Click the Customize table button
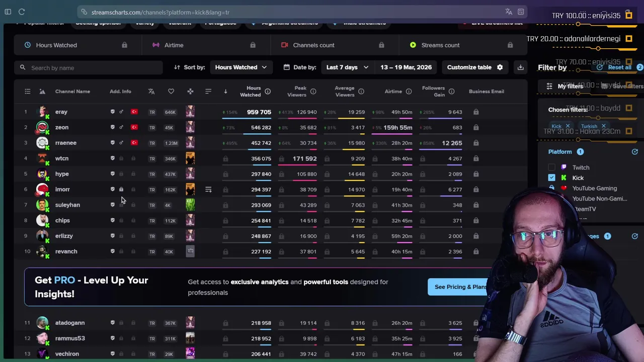644x362 pixels. pyautogui.click(x=474, y=67)
